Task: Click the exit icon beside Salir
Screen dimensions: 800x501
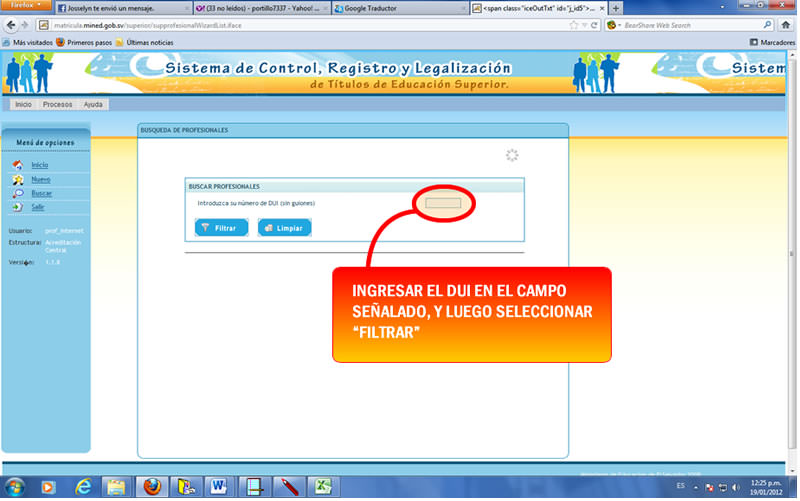Action: [x=18, y=207]
